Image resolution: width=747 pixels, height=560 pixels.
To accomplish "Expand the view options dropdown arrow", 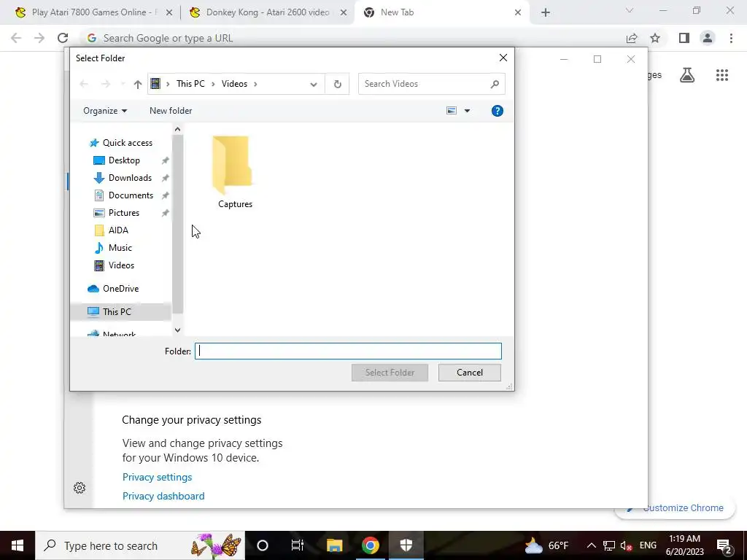I will pos(467,111).
